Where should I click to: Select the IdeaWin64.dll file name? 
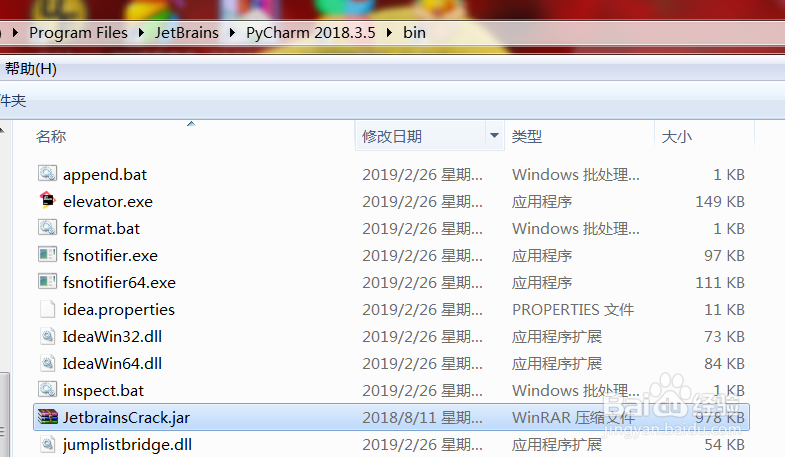click(x=112, y=363)
